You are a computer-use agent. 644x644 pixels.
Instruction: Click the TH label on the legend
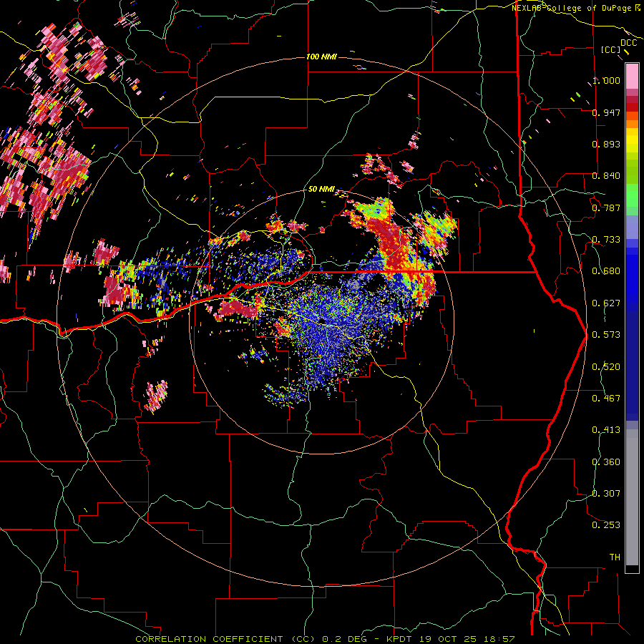tap(615, 557)
